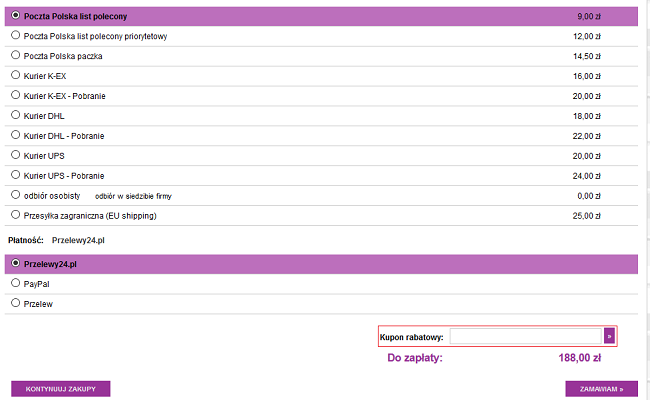
Task: Pick Kurier K-EX delivery
Action: coord(15,75)
